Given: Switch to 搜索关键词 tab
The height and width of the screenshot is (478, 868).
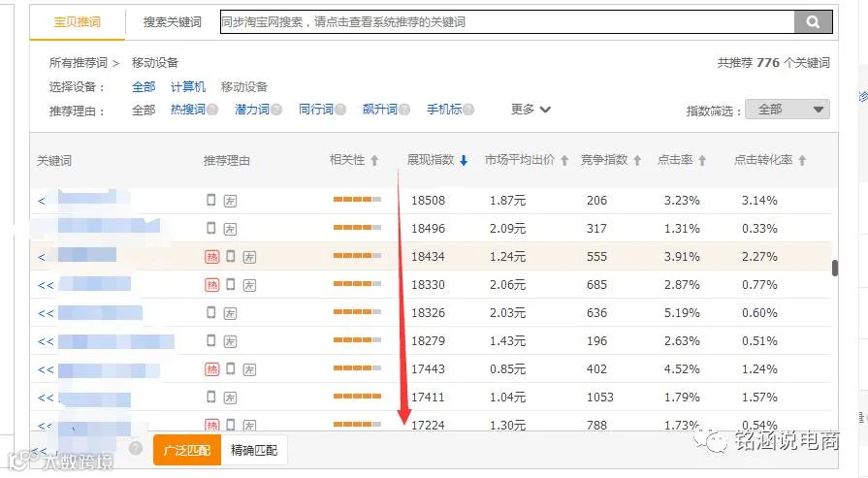Looking at the screenshot, I should (x=173, y=22).
